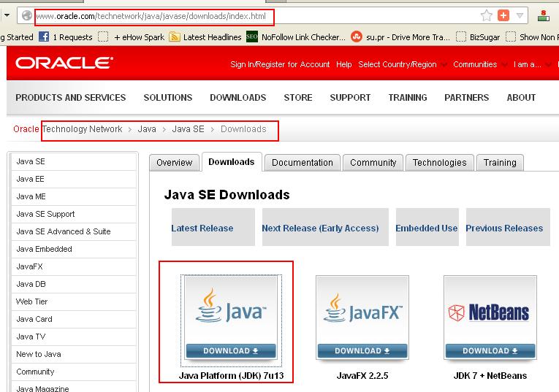Viewport: 559px width, 392px height.
Task: Open the Show Non bookmark
Action: click(x=532, y=37)
